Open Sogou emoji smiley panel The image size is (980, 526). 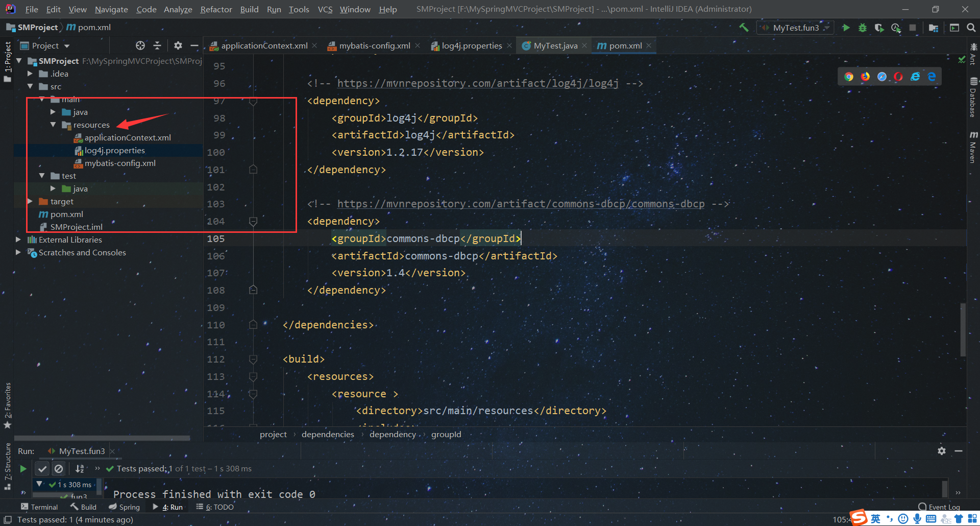coord(903,519)
